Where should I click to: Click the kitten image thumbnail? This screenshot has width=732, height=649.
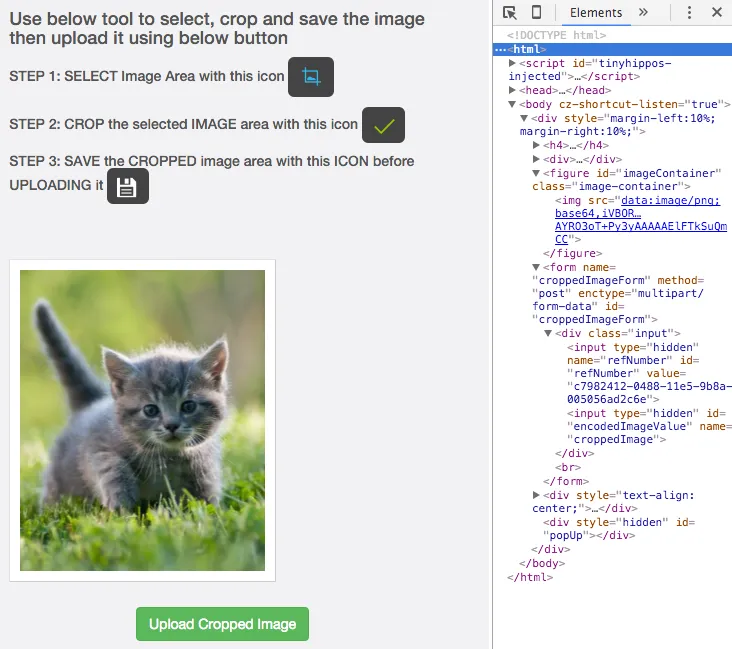(142, 420)
